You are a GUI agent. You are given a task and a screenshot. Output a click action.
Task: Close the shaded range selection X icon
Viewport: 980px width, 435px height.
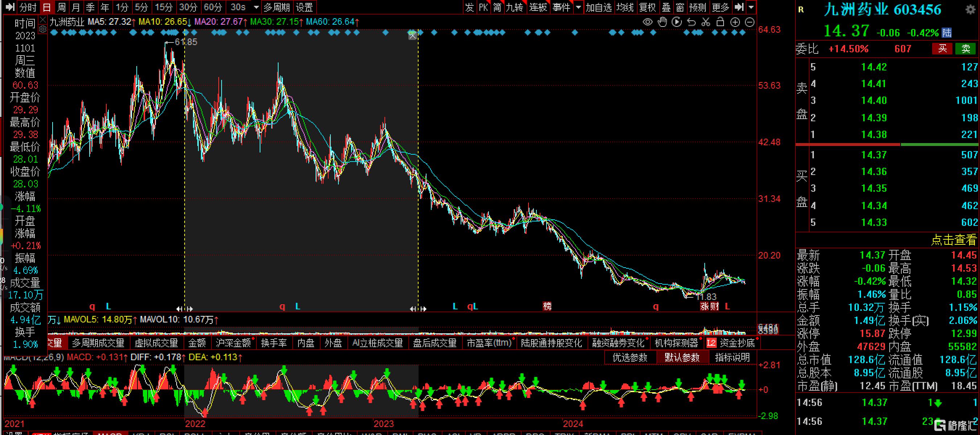click(x=412, y=36)
